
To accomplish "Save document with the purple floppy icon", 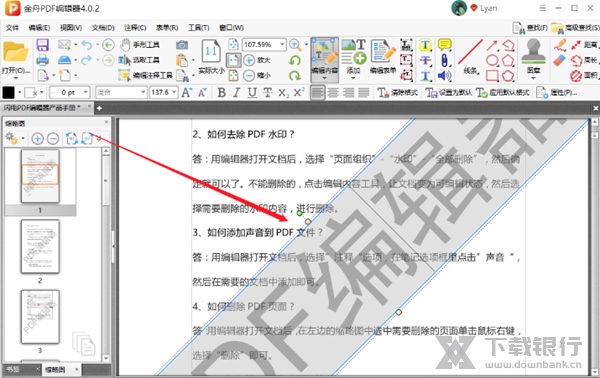I will point(42,45).
